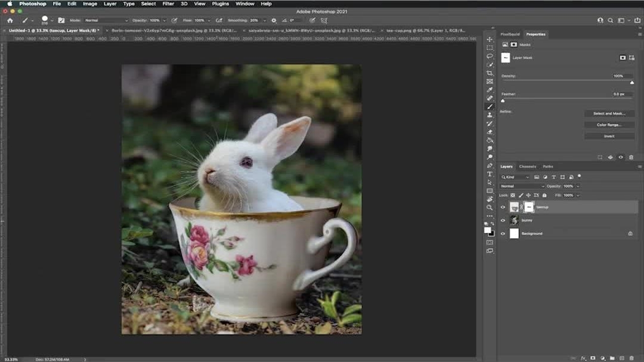Select the Horizontal Type tool
This screenshot has height=362, width=644.
[x=490, y=174]
